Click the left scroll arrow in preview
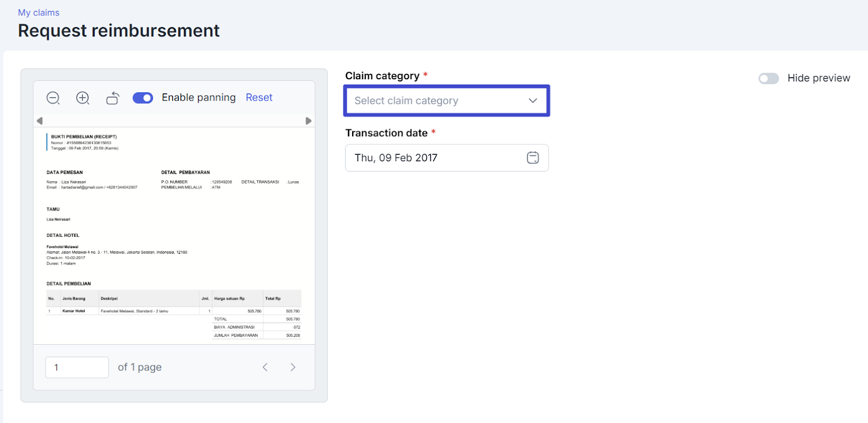The image size is (868, 423). (40, 121)
